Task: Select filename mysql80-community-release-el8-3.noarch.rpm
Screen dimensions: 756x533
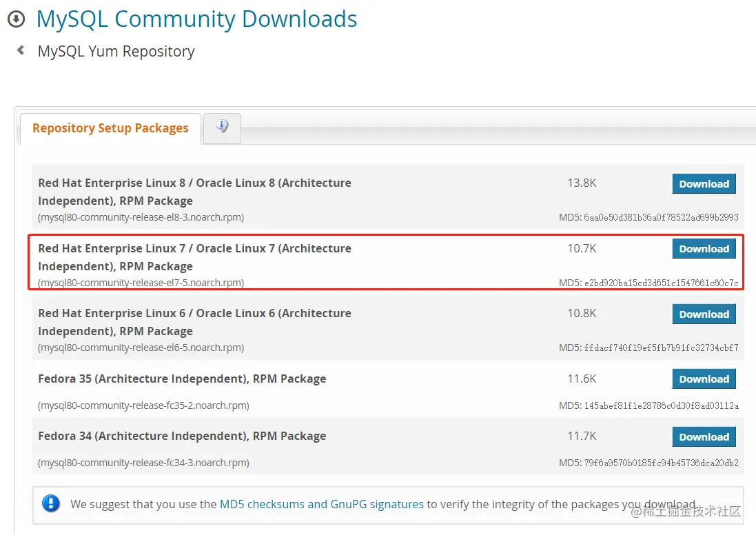Action: point(141,217)
